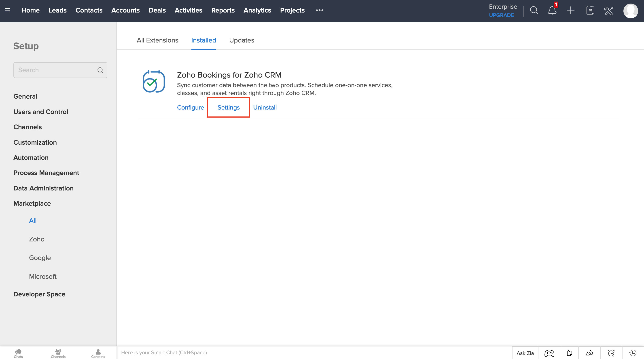This screenshot has width=644, height=359.
Task: Click the Settings link for Zoho Bookings
Action: (x=228, y=107)
